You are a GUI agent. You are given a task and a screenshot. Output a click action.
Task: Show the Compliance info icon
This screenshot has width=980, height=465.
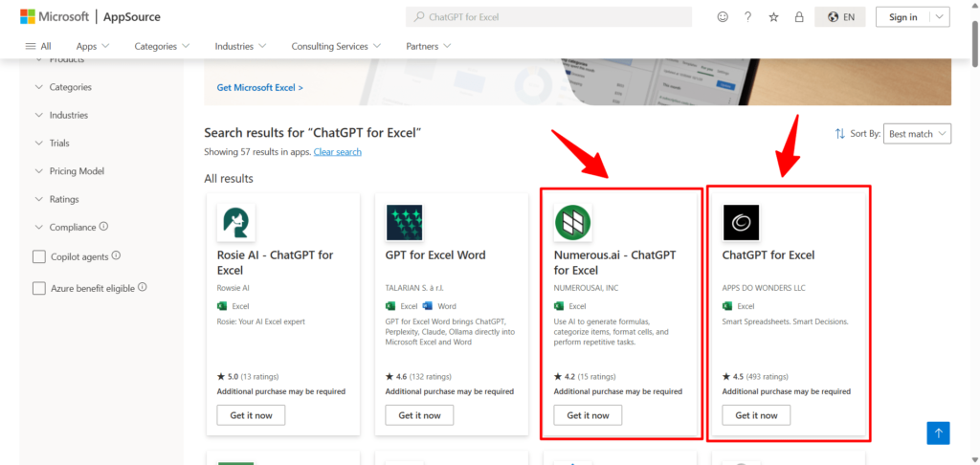103,226
